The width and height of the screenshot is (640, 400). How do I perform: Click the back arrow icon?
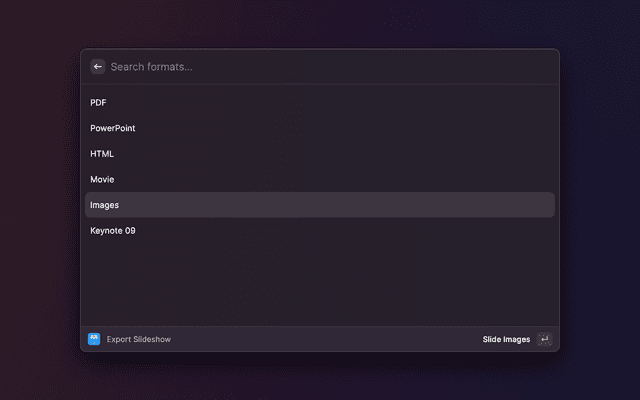click(x=98, y=67)
